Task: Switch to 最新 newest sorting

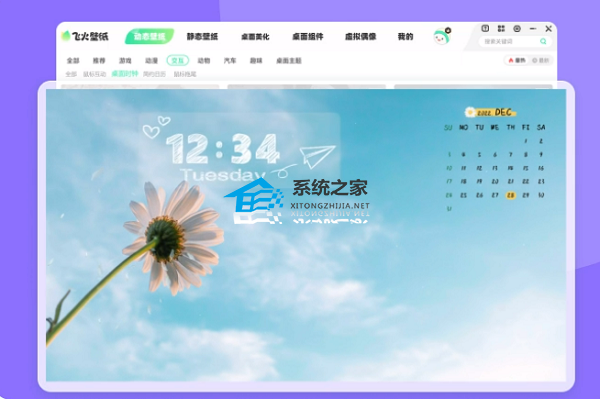Action: 540,60
